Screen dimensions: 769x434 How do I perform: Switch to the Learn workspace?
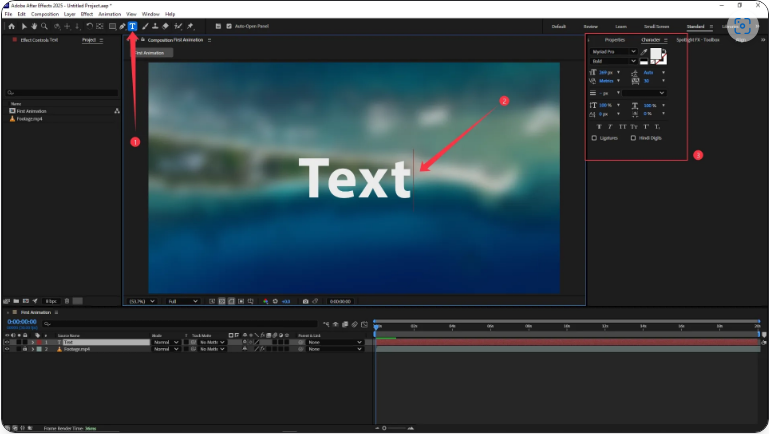click(621, 26)
